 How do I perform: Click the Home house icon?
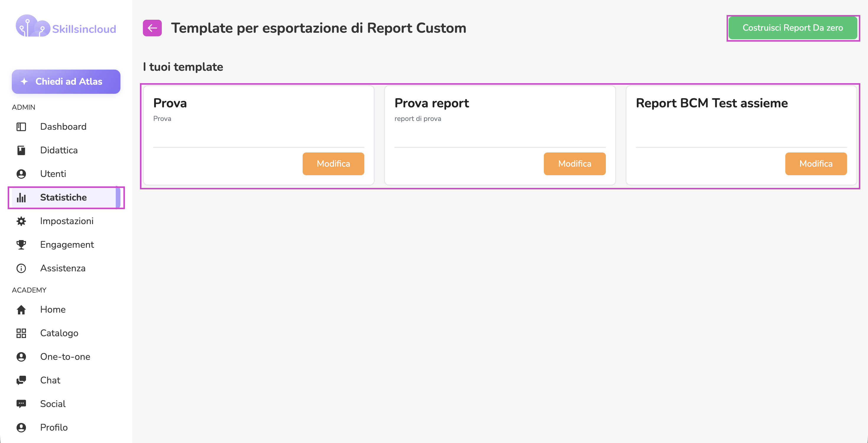pyautogui.click(x=21, y=309)
